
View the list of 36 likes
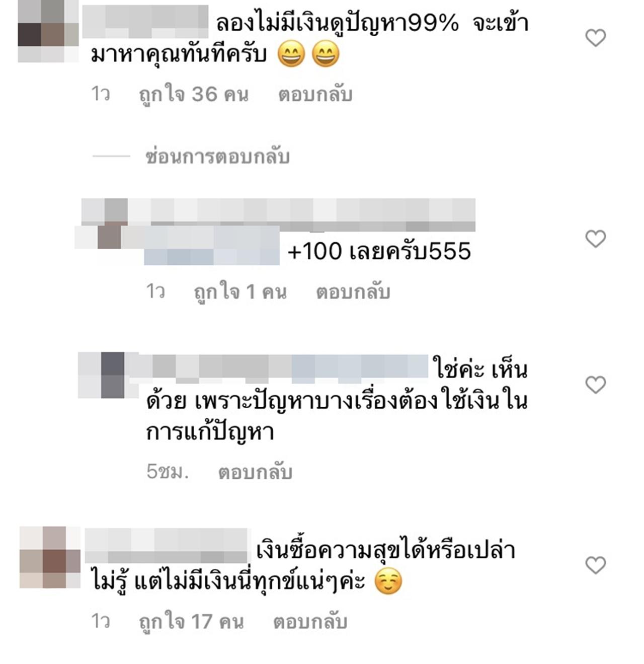pyautogui.click(x=194, y=95)
